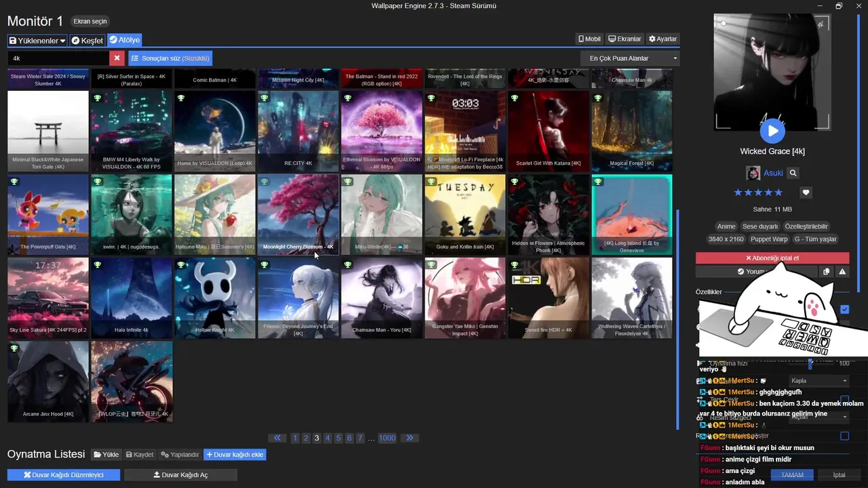Click Yükle in playlist bar
Screen dimensions: 868x488
(106, 455)
